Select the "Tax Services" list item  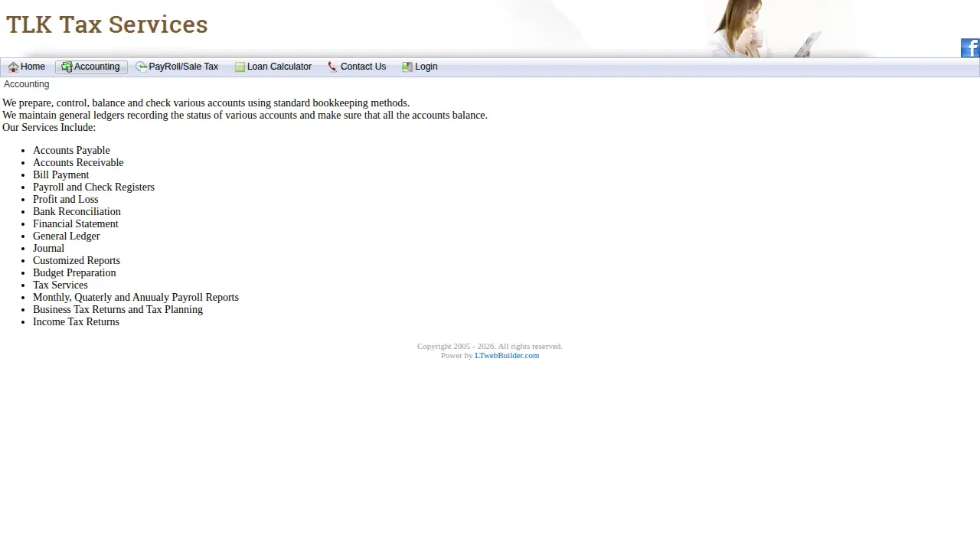click(x=60, y=285)
